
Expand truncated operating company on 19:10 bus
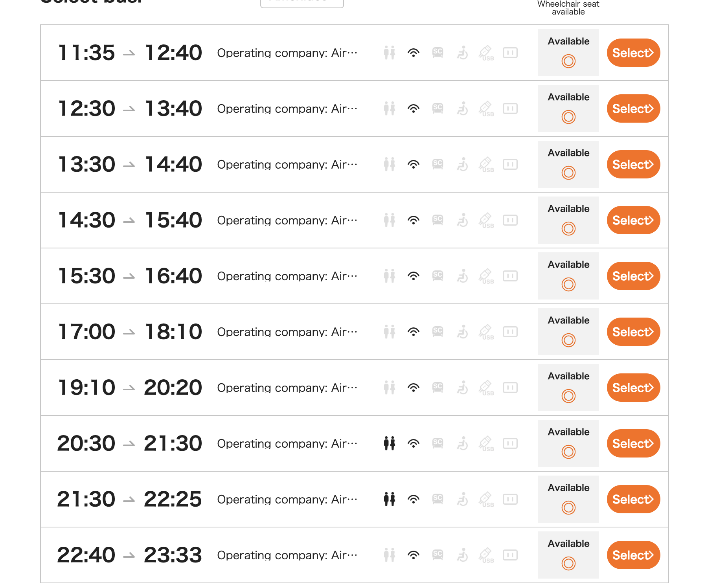point(287,388)
